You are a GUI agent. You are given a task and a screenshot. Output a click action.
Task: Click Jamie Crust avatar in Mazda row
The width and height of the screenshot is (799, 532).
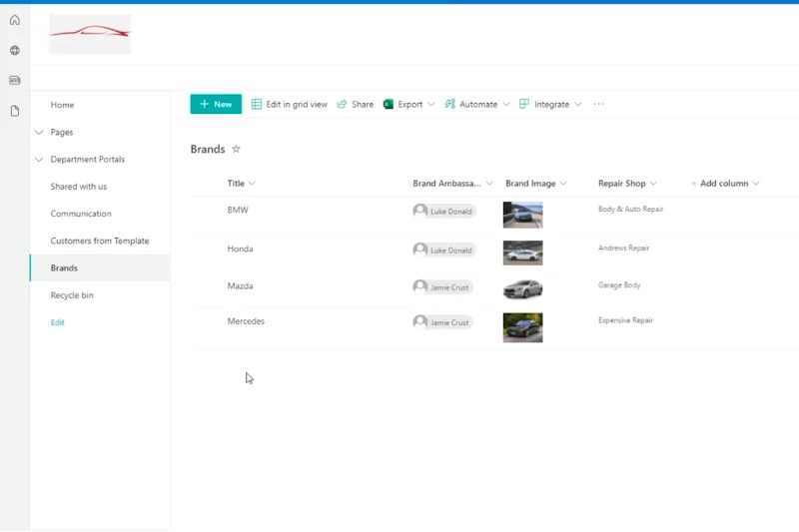point(419,286)
